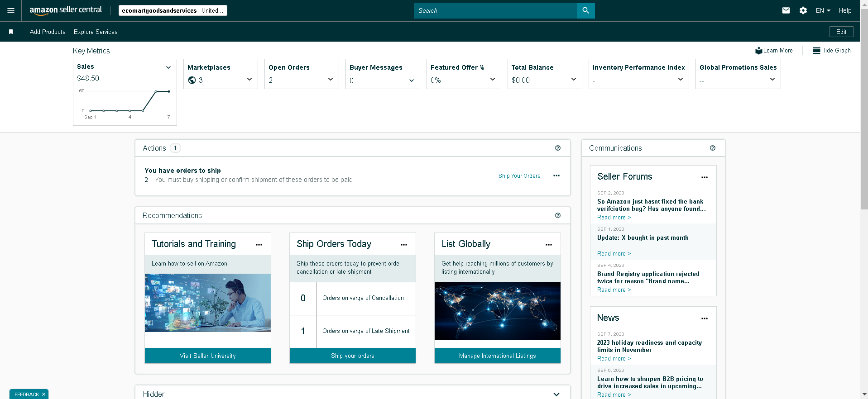The height and width of the screenshot is (399, 868).
Task: Read more on 2023 holiday readiness news
Action: (614, 359)
